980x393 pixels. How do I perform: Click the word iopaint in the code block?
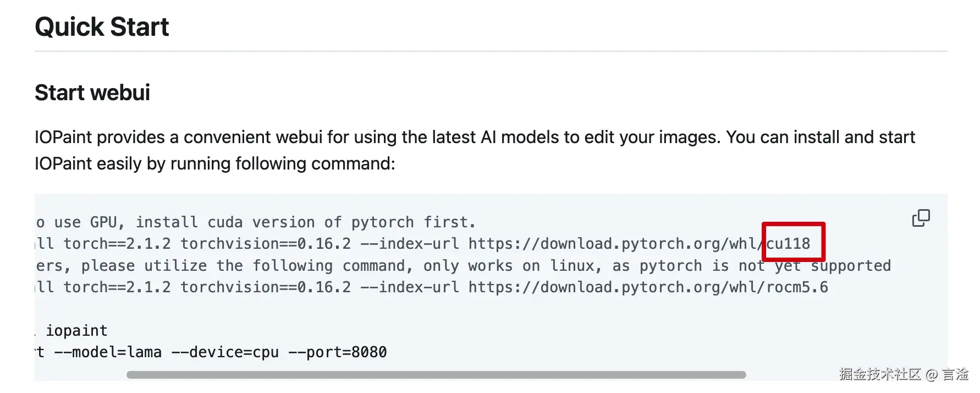tap(76, 331)
